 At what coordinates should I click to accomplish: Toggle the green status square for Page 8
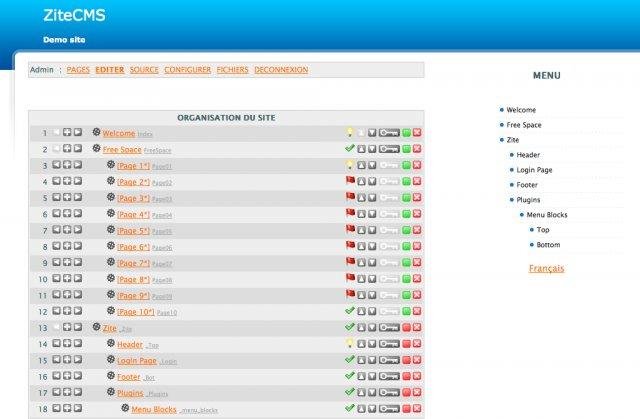(x=406, y=279)
